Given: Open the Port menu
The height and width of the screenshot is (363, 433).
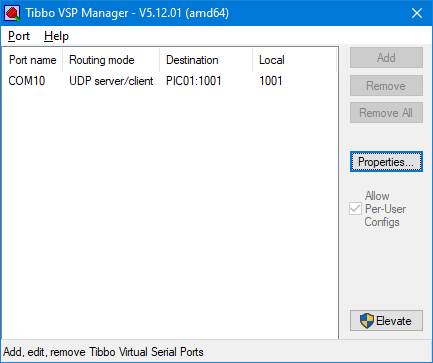Looking at the screenshot, I should click(x=19, y=36).
